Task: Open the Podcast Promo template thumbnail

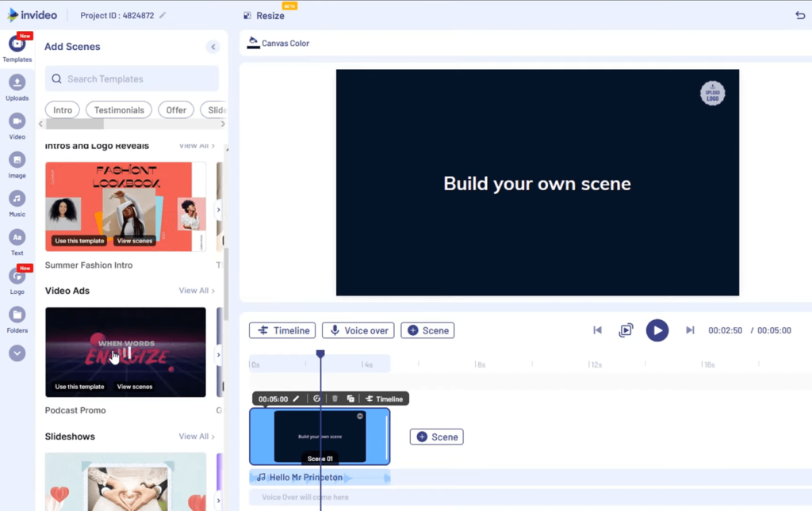Action: pyautogui.click(x=125, y=353)
